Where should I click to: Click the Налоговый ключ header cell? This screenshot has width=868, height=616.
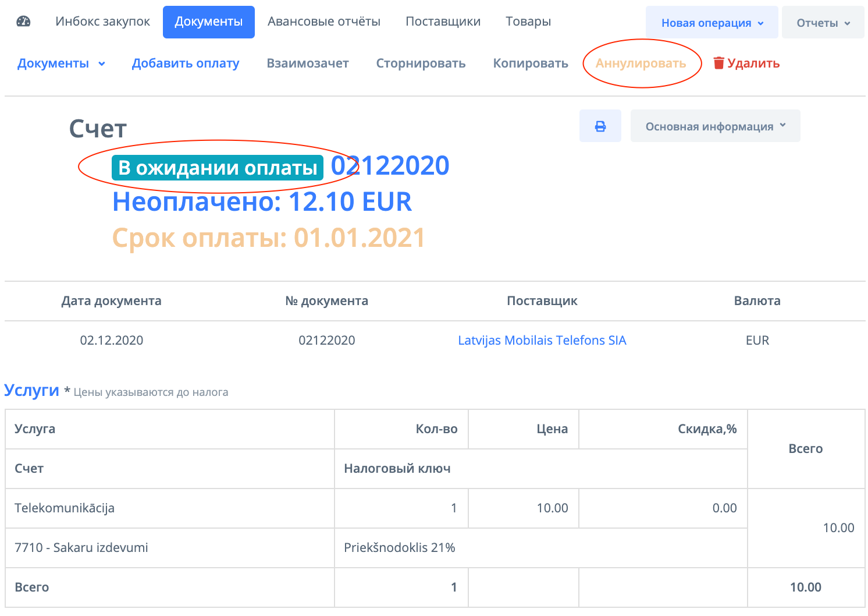pos(541,469)
